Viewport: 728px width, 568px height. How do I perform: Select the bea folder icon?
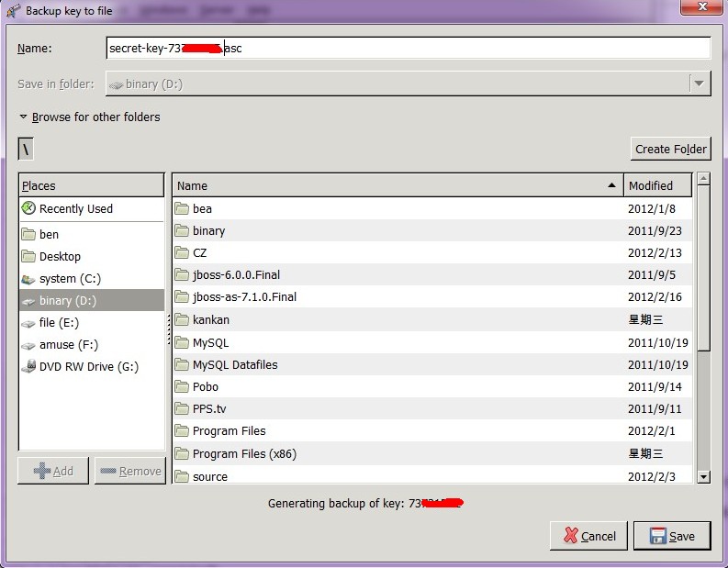click(182, 208)
